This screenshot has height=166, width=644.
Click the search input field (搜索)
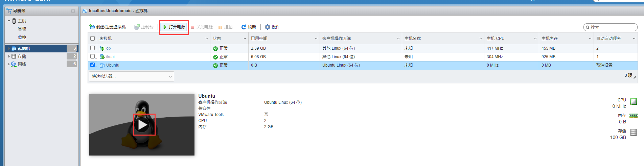click(x=612, y=27)
